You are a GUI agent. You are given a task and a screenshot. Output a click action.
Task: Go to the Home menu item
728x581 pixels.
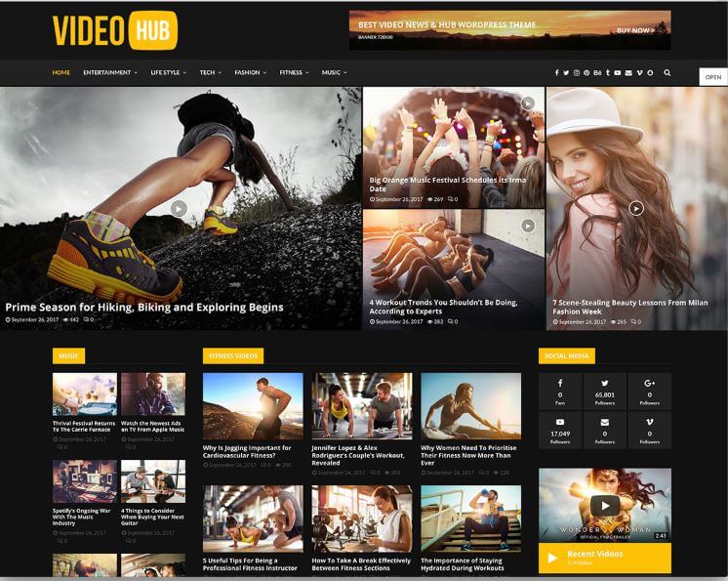[61, 73]
